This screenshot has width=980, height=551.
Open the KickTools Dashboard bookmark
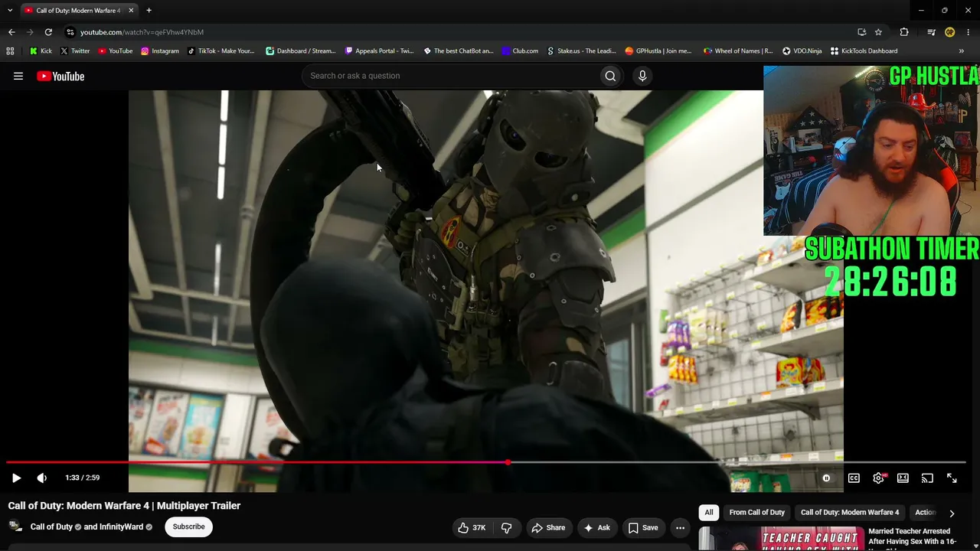pyautogui.click(x=864, y=51)
